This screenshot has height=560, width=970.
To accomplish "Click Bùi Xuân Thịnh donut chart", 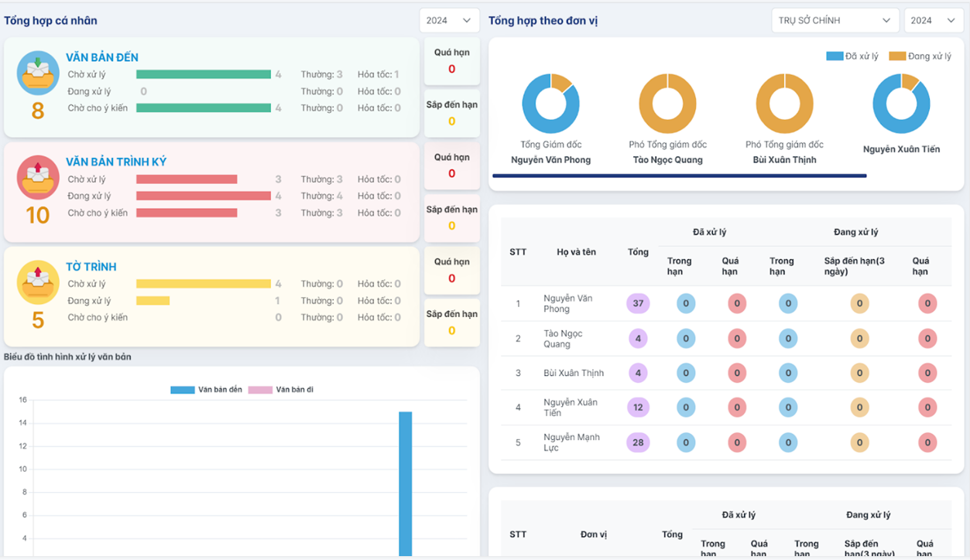I will (x=784, y=104).
